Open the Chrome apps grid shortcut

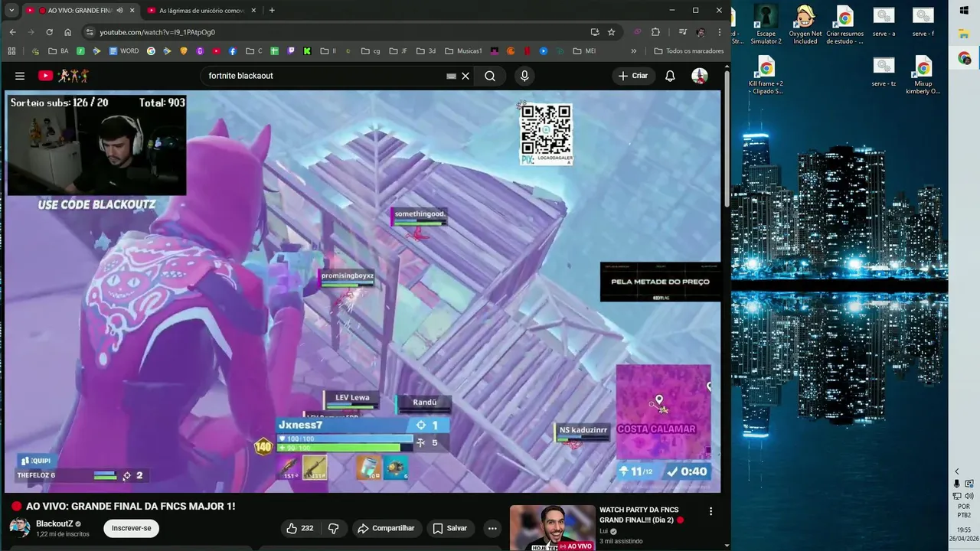11,51
